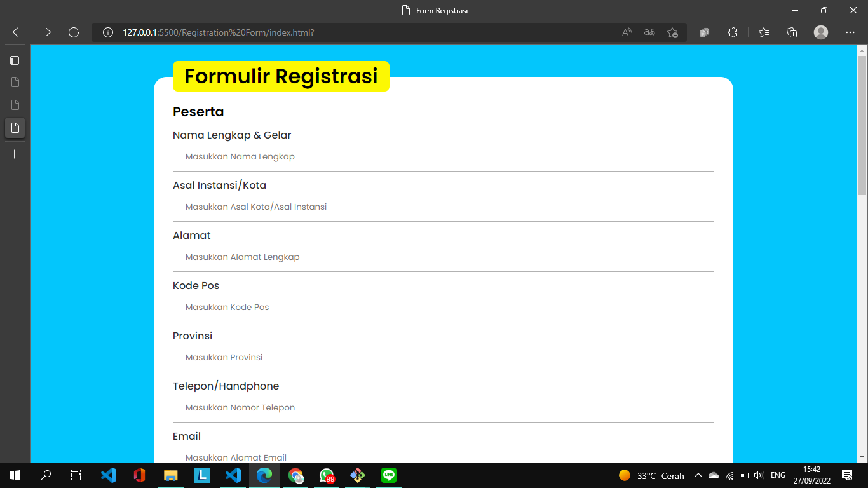Switch the ENG input language

(x=778, y=475)
